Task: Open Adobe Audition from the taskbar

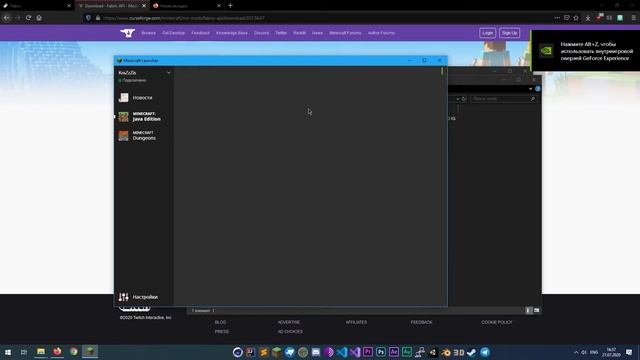Action: [407, 352]
